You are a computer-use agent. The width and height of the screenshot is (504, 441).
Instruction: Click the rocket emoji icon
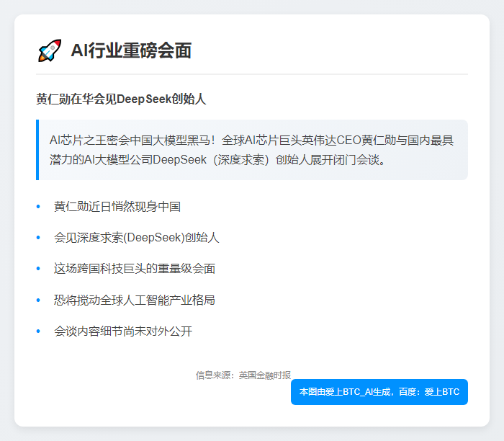(50, 50)
